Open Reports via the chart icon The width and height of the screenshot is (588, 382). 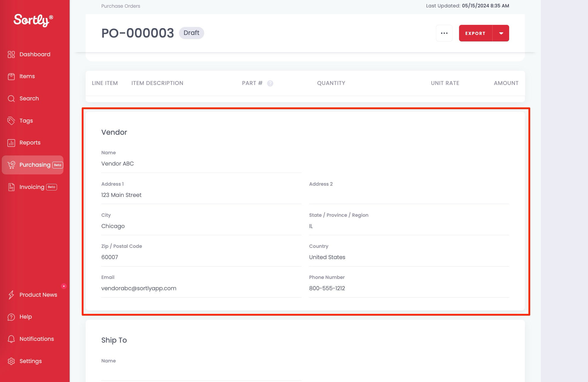[x=11, y=142]
